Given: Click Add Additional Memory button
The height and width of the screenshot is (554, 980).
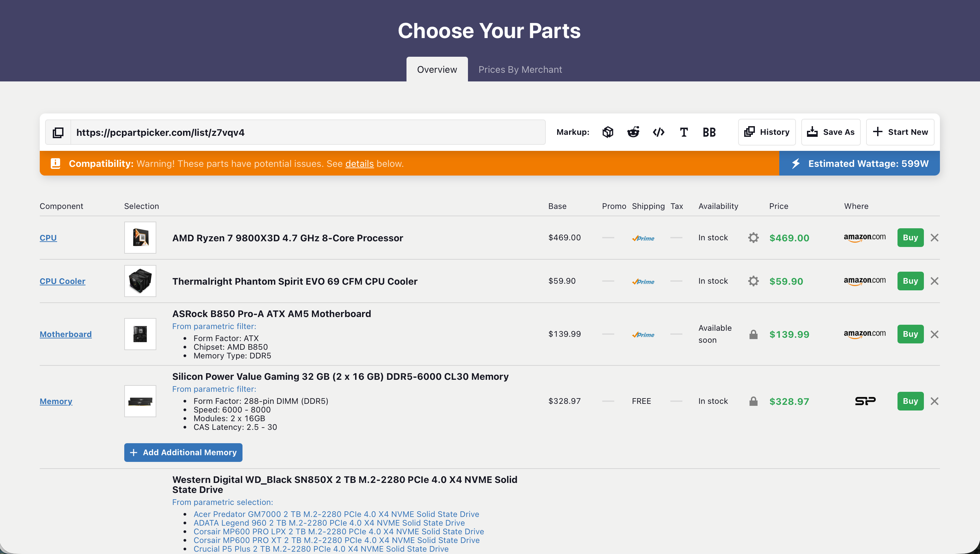Looking at the screenshot, I should point(183,453).
